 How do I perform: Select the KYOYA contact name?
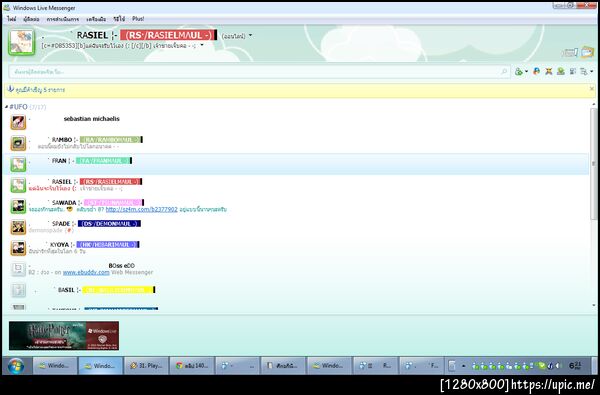point(60,245)
